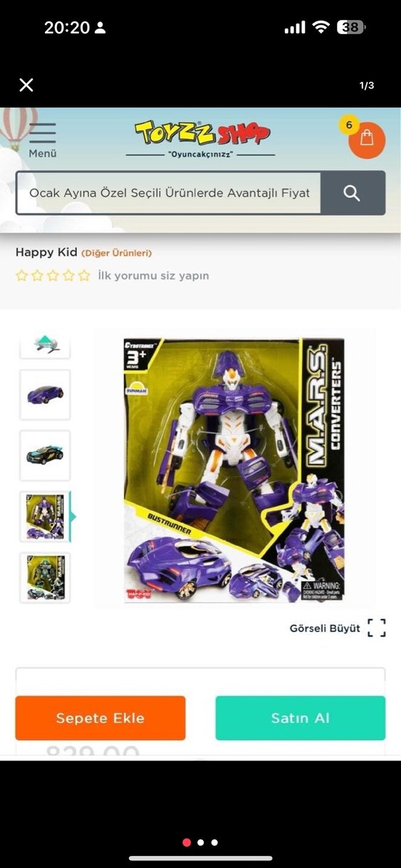Select the black and teal car thumbnail

[x=45, y=456]
